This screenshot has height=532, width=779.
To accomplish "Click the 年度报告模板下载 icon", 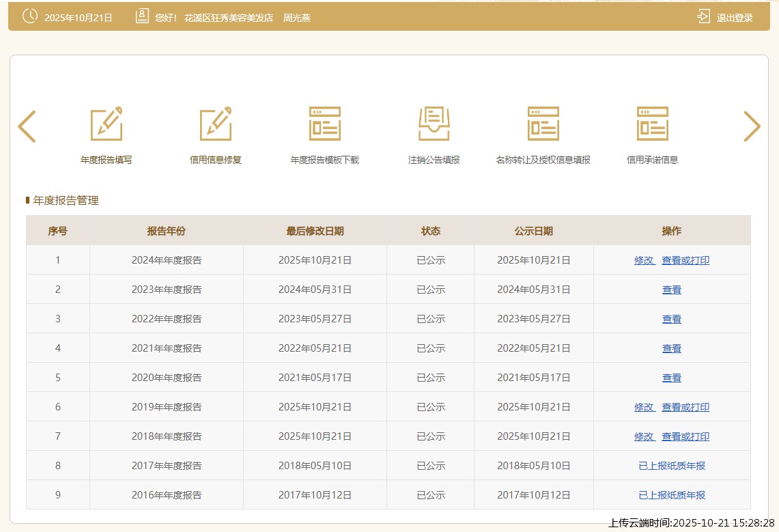I will [x=325, y=124].
